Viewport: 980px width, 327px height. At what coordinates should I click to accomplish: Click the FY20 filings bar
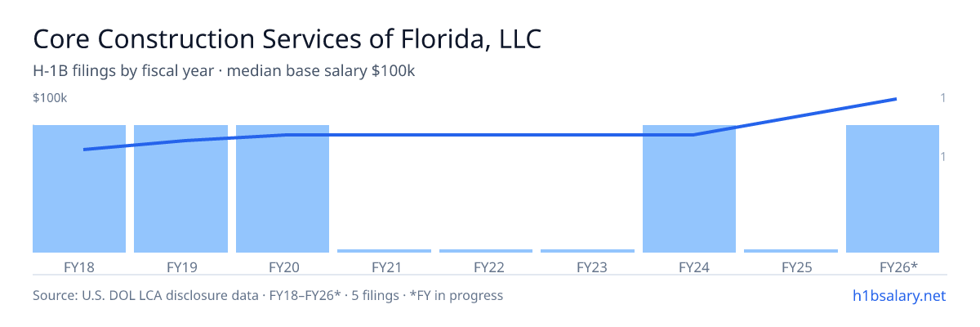click(283, 189)
